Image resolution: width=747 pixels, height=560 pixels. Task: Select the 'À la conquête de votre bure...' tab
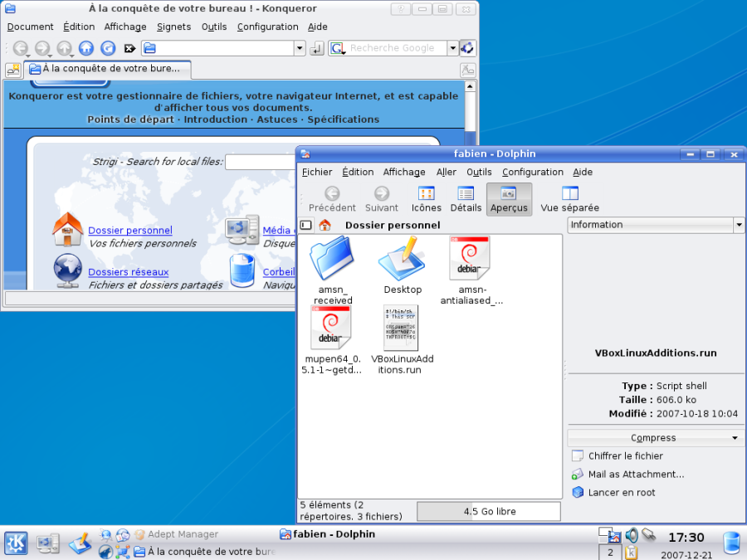(108, 69)
